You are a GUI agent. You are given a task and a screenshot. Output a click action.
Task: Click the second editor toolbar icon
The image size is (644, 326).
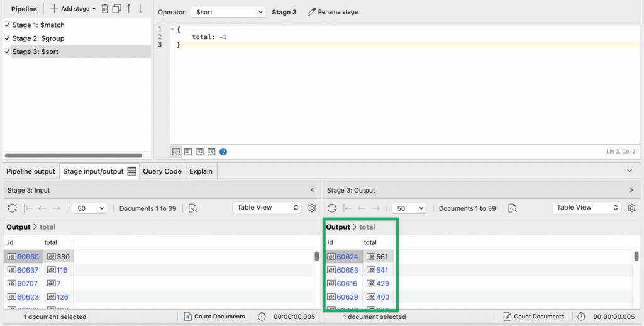click(x=187, y=152)
